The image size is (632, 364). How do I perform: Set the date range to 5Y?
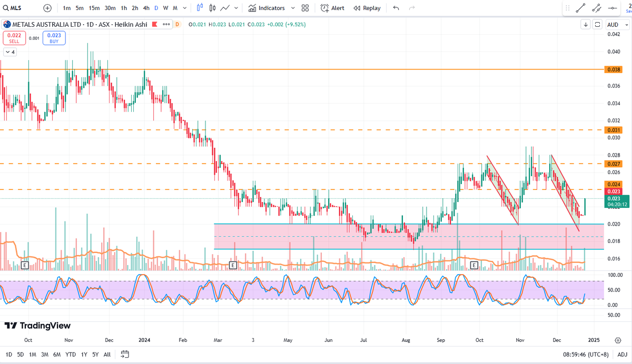(x=95, y=354)
